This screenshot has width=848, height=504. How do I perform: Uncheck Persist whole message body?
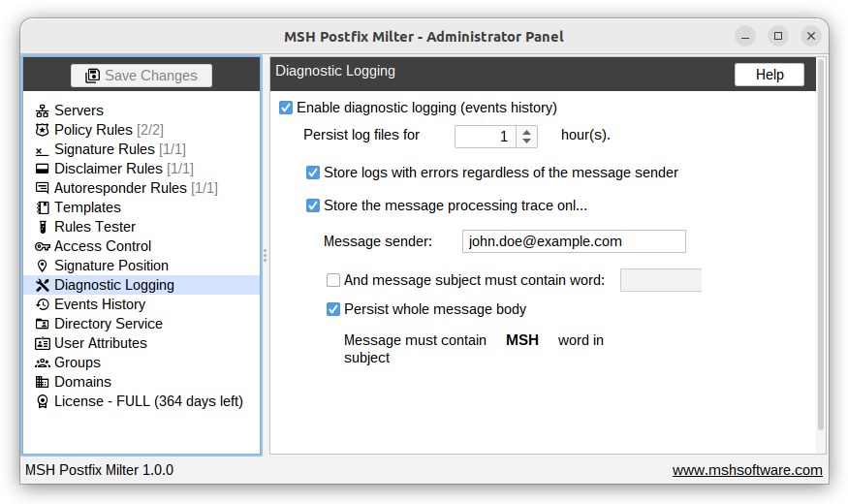[x=333, y=309]
